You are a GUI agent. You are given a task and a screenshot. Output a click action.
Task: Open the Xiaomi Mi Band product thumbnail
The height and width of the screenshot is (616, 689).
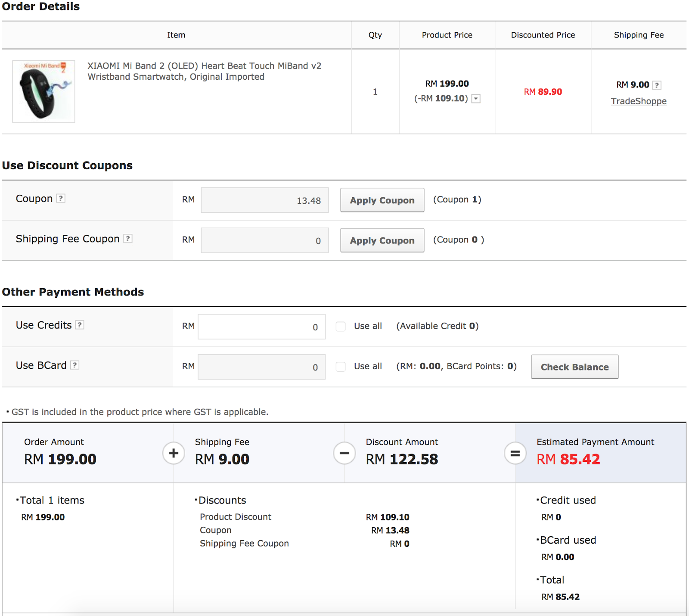click(x=43, y=91)
